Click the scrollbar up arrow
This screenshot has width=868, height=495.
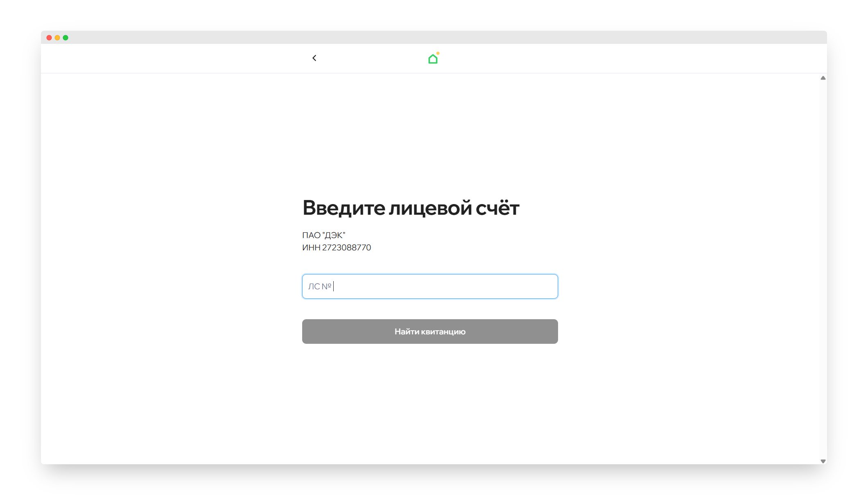click(823, 78)
